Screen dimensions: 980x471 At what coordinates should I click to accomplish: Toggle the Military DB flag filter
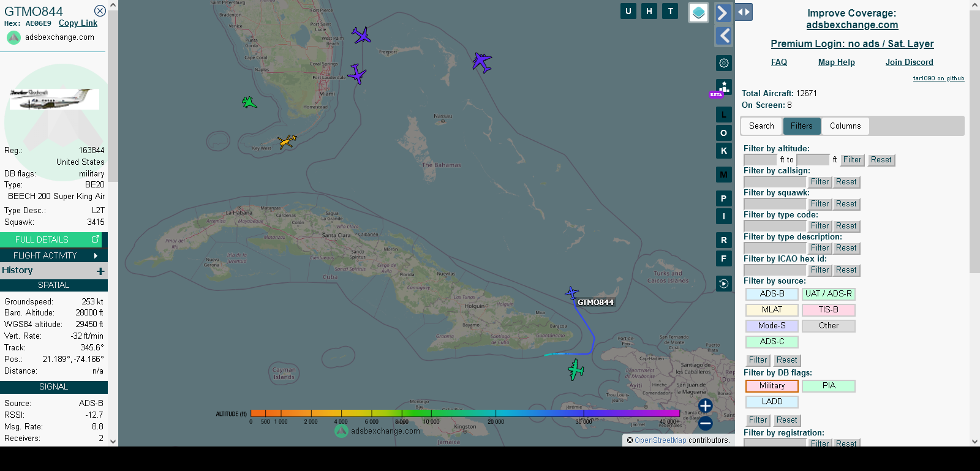[x=772, y=386]
